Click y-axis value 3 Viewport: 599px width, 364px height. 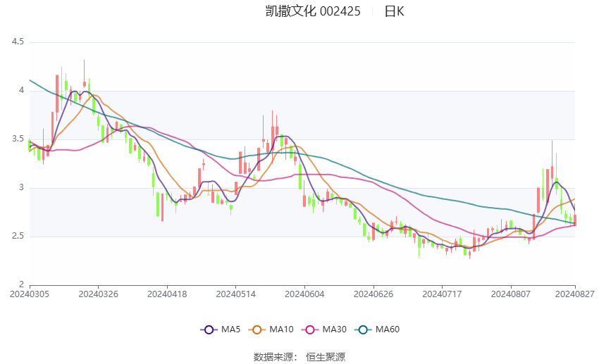21,187
